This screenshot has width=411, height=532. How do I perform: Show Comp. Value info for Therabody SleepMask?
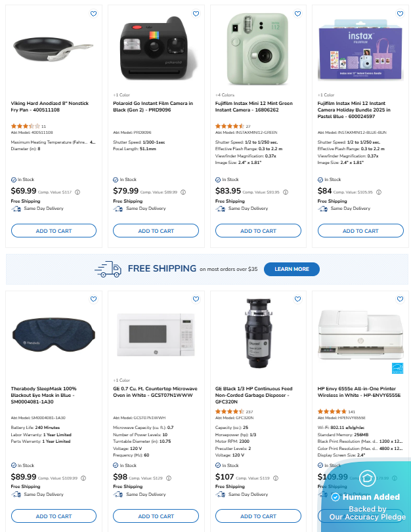[x=83, y=478]
